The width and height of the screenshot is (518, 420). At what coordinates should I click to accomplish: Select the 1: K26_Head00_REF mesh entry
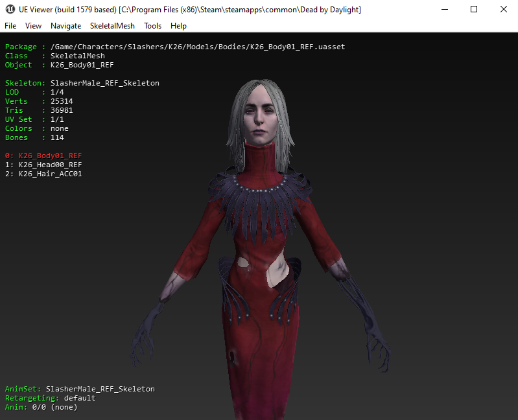coord(43,165)
